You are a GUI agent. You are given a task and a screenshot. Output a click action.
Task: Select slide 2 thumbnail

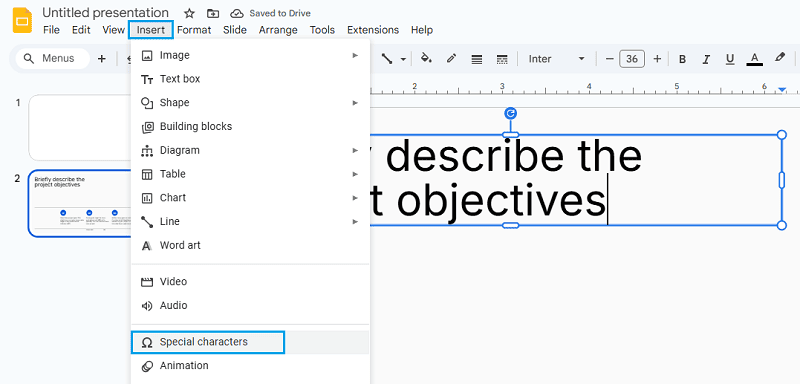[x=80, y=203]
